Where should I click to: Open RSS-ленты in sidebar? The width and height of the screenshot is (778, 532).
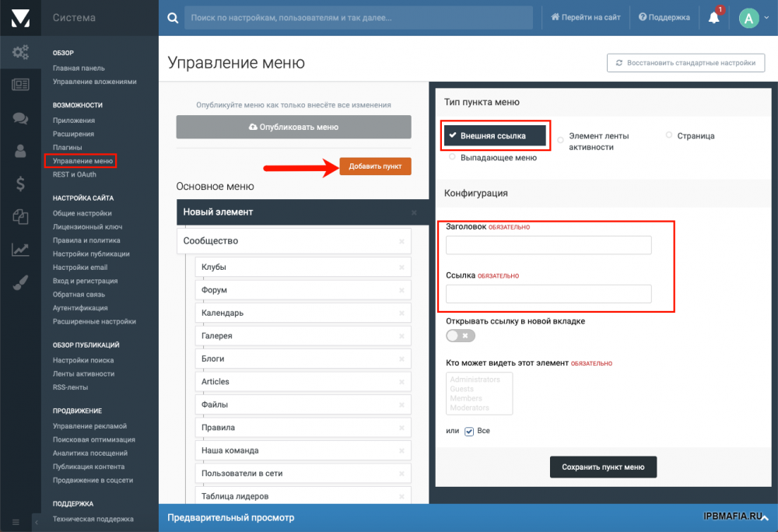(x=70, y=387)
